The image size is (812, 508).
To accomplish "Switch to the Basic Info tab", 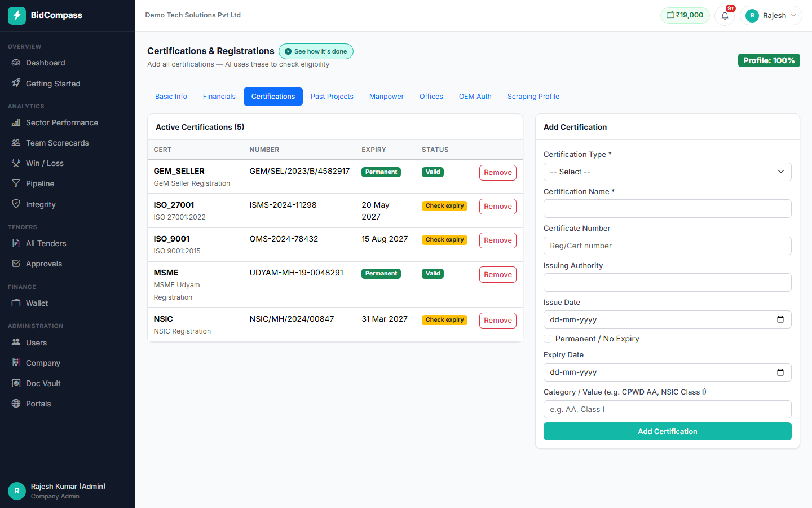I will [x=171, y=97].
